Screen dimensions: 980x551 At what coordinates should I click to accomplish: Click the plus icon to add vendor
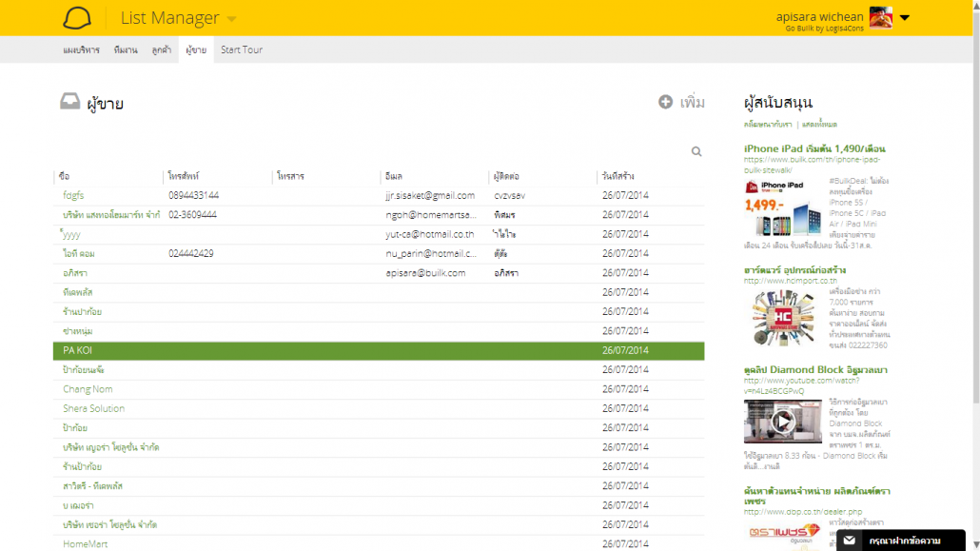point(665,101)
